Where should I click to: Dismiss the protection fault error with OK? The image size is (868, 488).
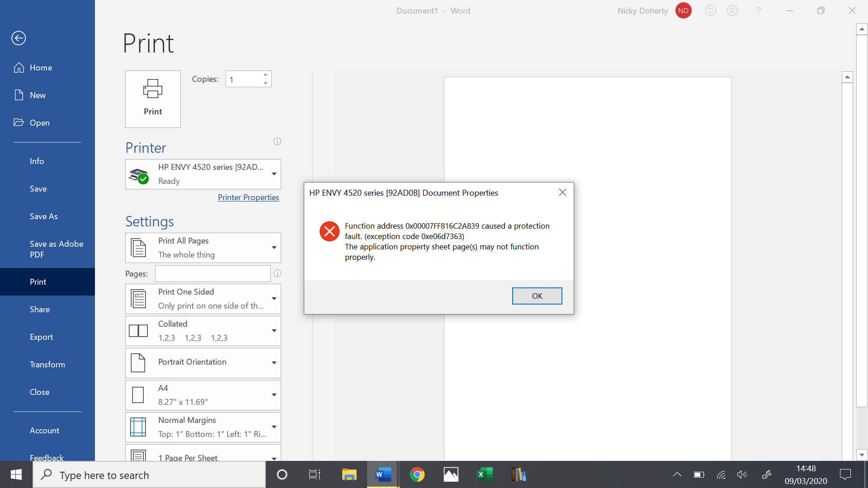[x=537, y=296]
